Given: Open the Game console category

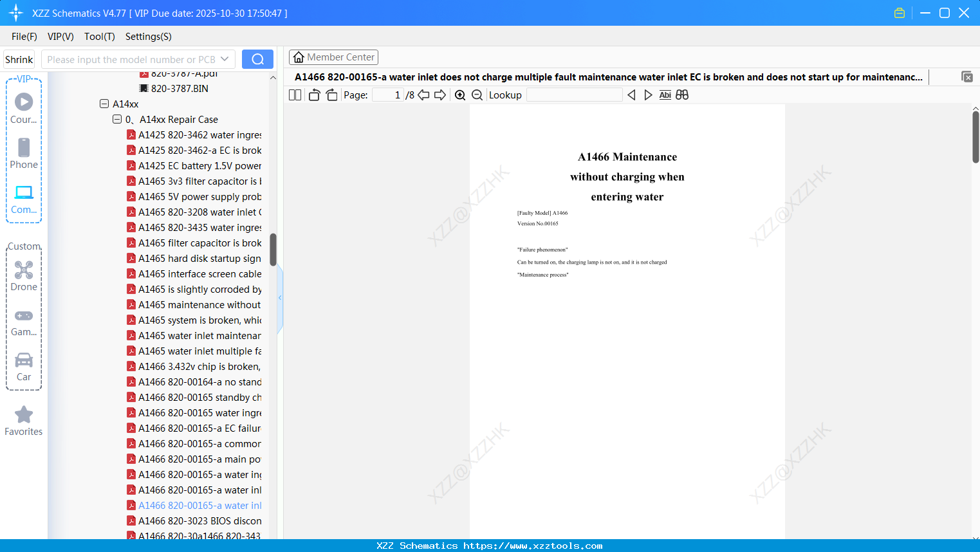Looking at the screenshot, I should 24,321.
